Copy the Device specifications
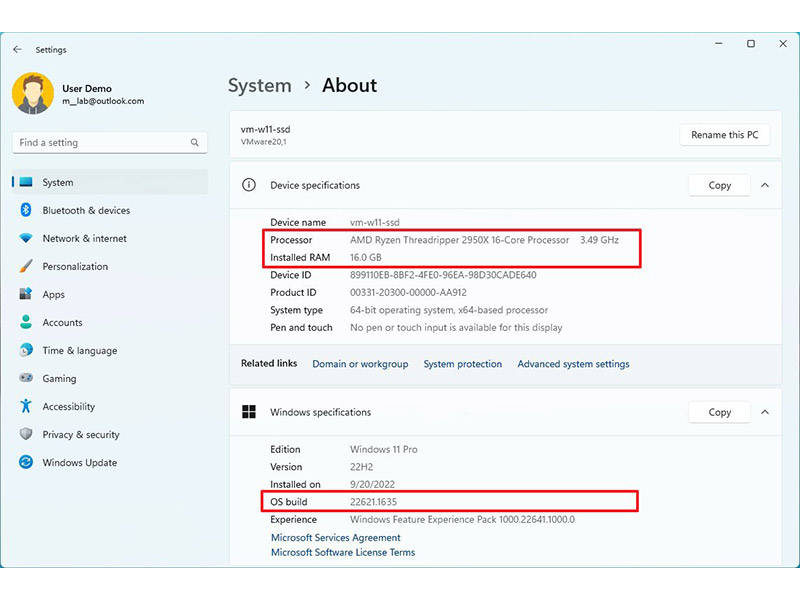 719,185
